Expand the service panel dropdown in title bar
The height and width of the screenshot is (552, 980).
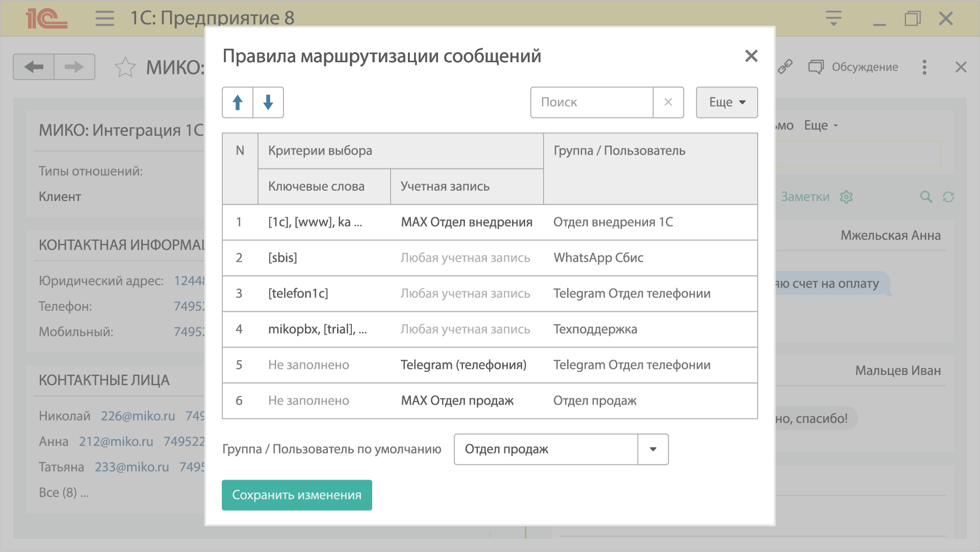coord(834,18)
